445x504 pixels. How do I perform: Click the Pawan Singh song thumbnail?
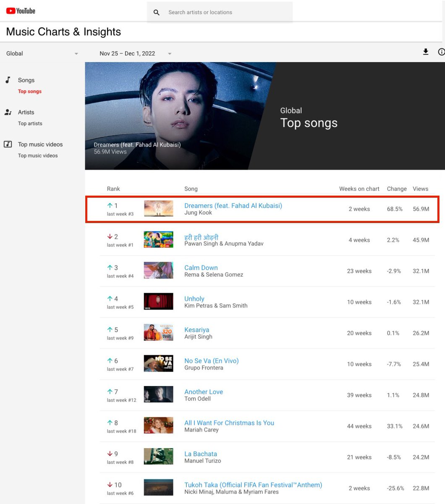pyautogui.click(x=159, y=239)
